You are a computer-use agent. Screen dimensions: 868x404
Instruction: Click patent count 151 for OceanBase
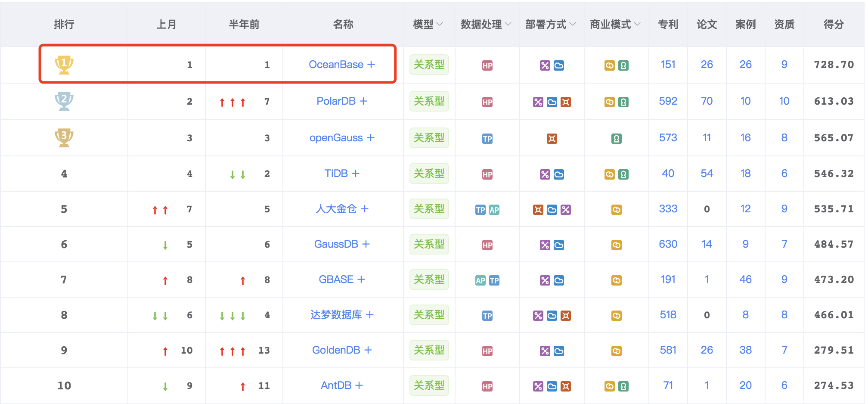click(668, 65)
